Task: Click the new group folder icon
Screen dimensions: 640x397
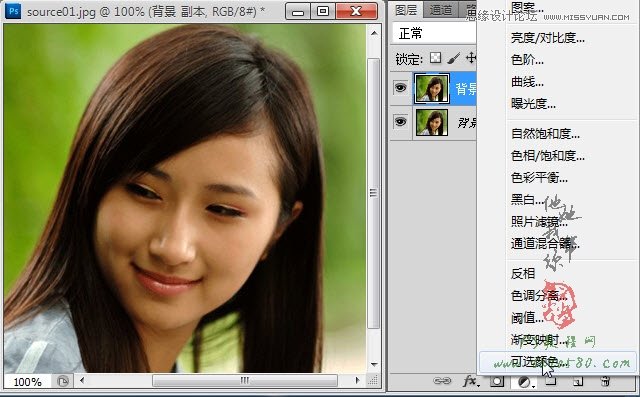Action: pyautogui.click(x=551, y=381)
